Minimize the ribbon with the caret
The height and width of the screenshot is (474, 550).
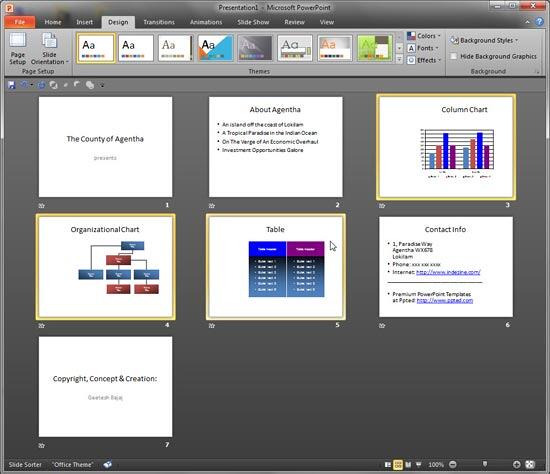click(527, 22)
